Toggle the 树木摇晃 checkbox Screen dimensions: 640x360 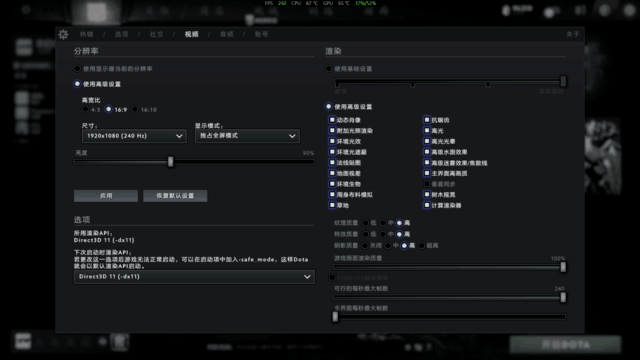coord(427,194)
